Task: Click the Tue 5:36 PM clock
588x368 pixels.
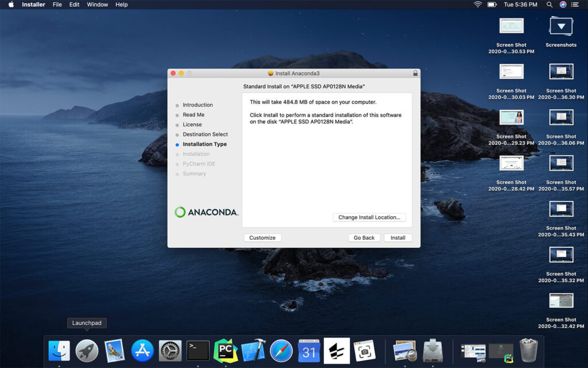Action: (x=520, y=5)
